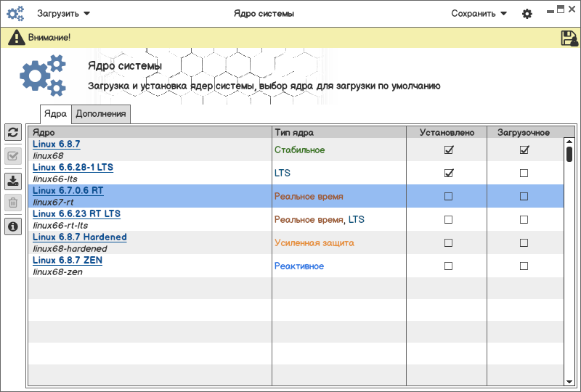Click the save floppy icon in warning bar
This screenshot has height=392, width=581.
pos(569,38)
